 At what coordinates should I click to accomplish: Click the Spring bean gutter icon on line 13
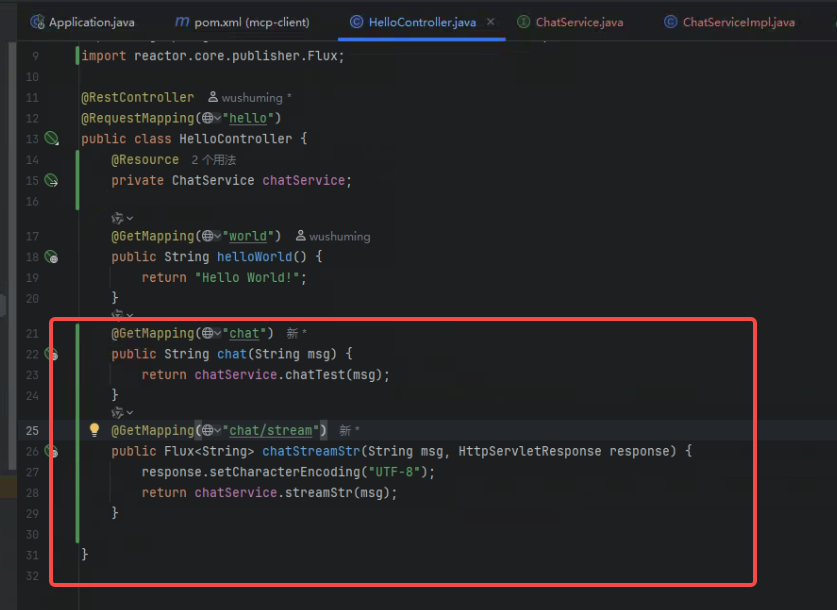point(51,138)
